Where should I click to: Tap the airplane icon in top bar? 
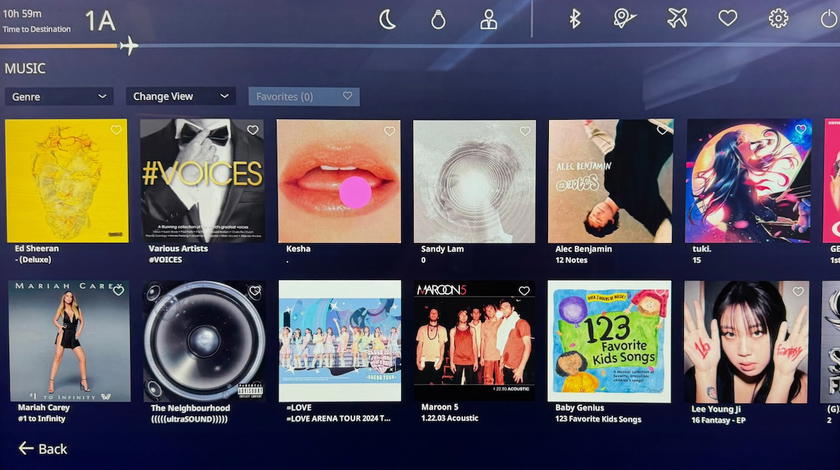point(677,18)
